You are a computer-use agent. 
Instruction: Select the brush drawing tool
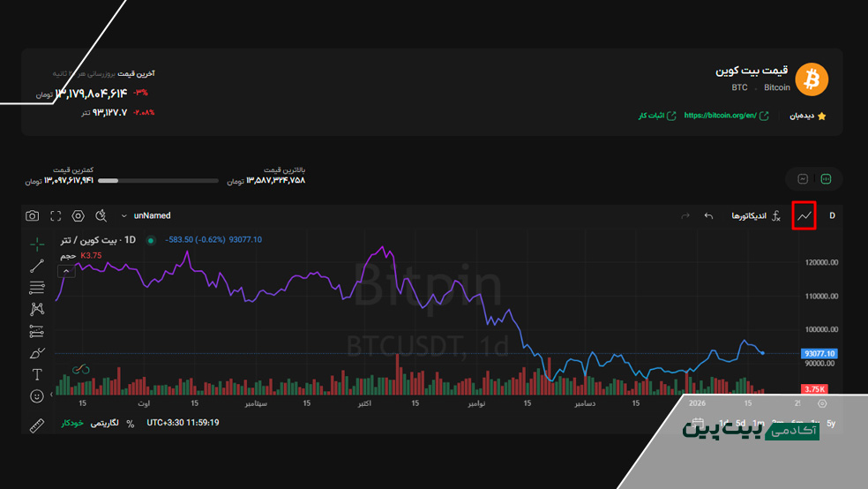coord(36,353)
